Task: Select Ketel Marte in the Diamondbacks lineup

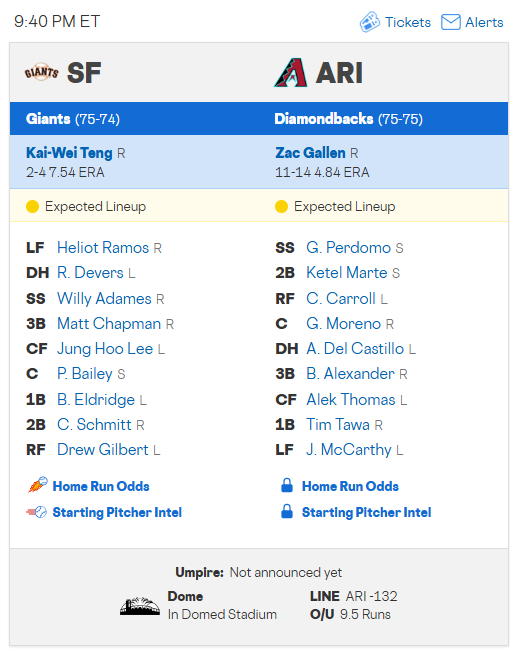Action: 346,273
